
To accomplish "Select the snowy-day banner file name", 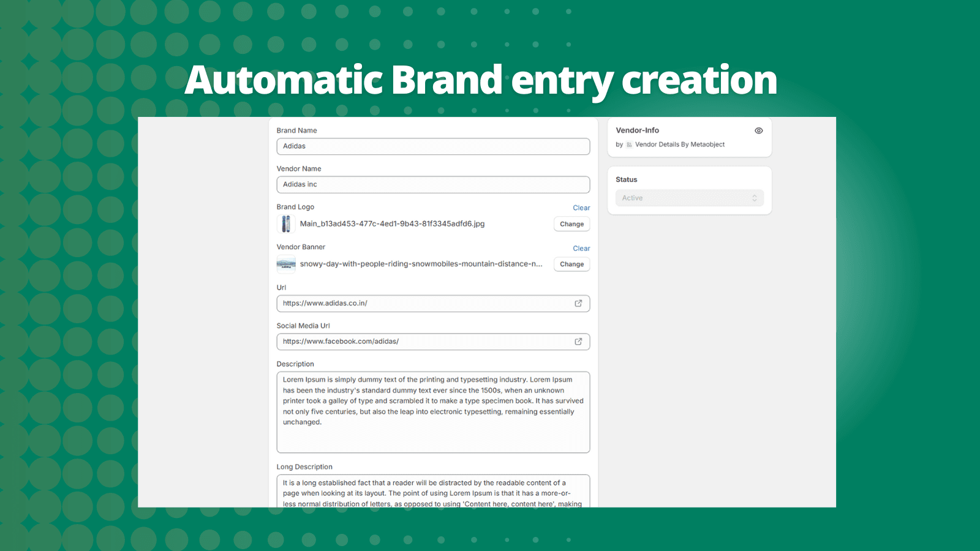I will [421, 264].
